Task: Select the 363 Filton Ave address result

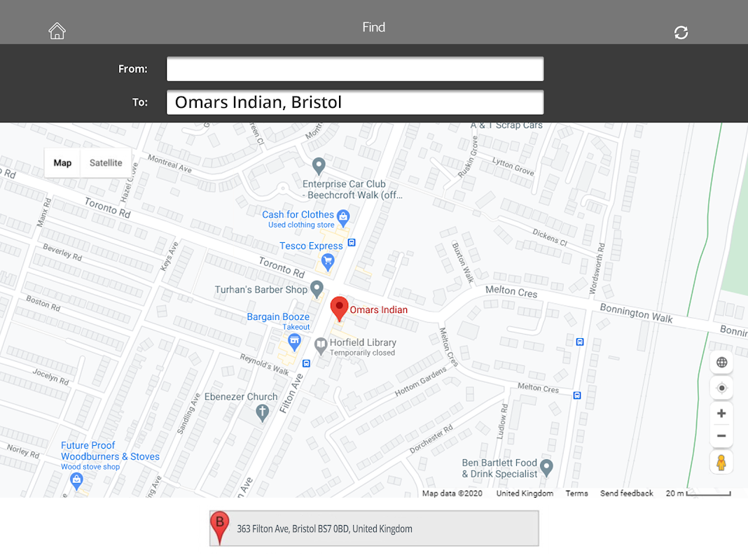Action: pyautogui.click(x=374, y=528)
